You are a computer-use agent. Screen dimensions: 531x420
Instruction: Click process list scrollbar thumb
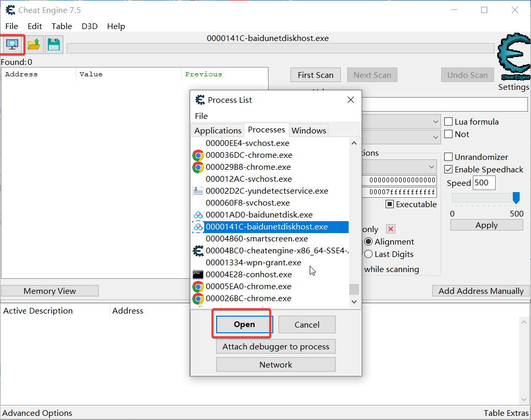[354, 289]
